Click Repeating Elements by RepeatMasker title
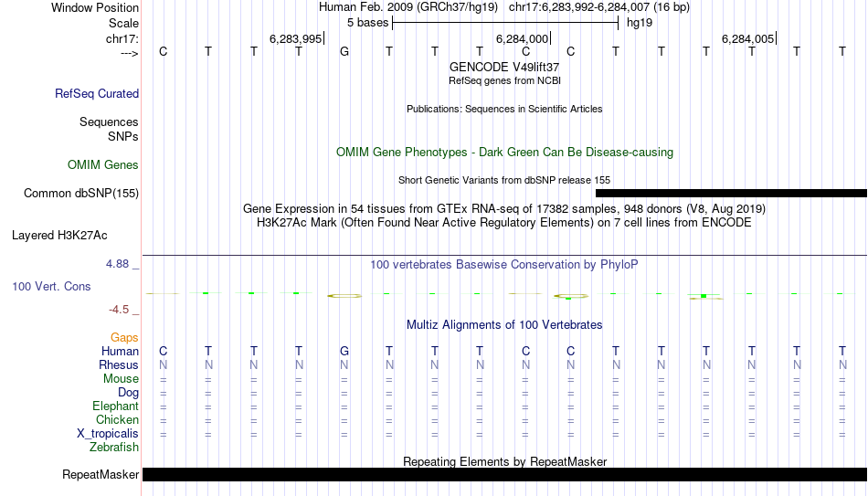868x496 pixels. [x=504, y=461]
